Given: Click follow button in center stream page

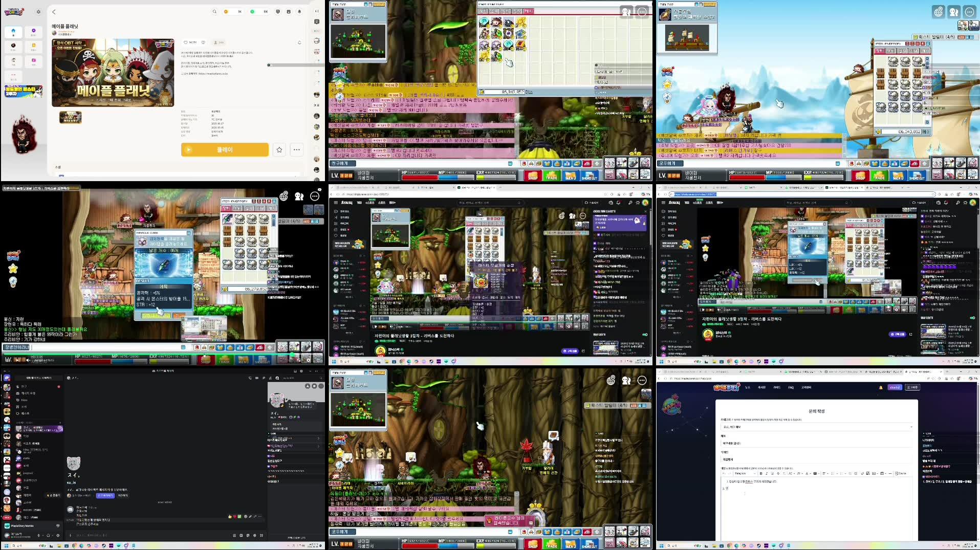Looking at the screenshot, I should click(570, 351).
